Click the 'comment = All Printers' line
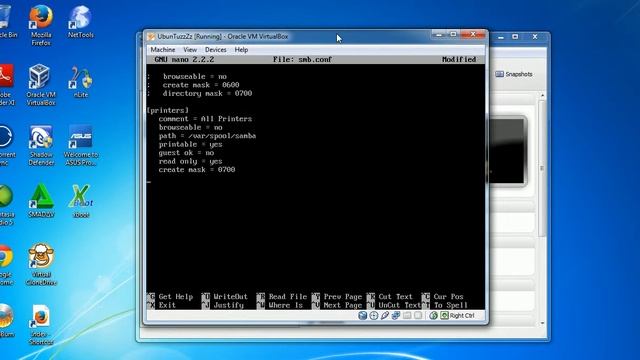Image resolution: width=640 pixels, height=360 pixels. (x=205, y=119)
